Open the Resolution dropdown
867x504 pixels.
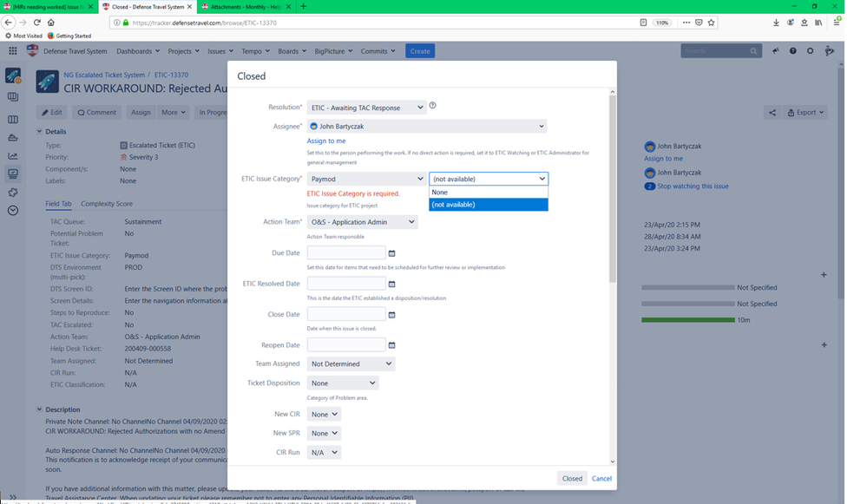pos(366,108)
